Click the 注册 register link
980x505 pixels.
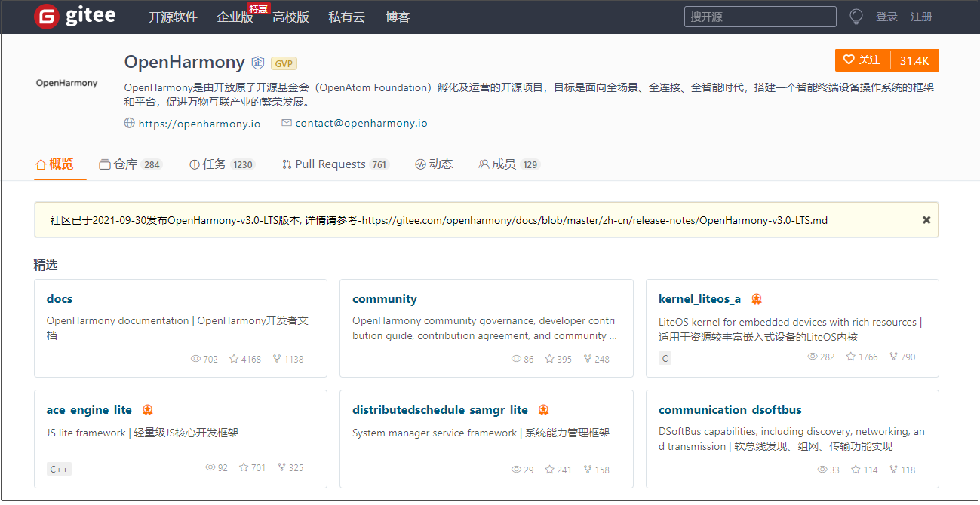tap(921, 17)
